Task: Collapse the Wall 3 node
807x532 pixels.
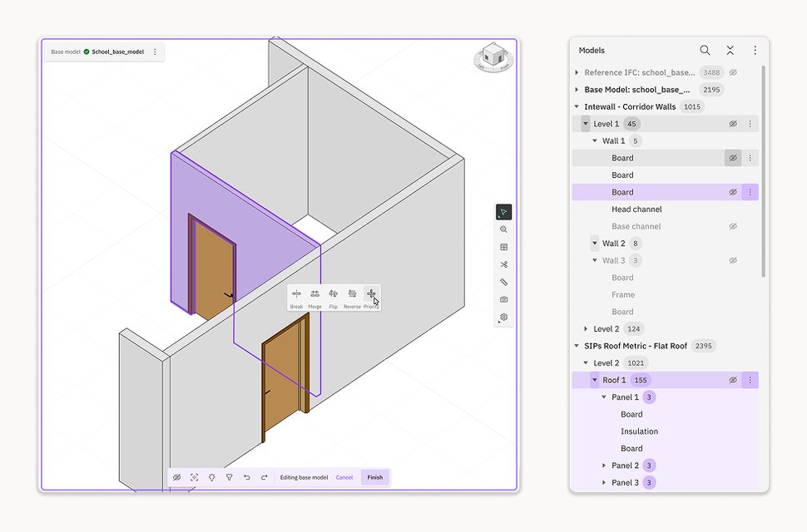Action: (595, 261)
